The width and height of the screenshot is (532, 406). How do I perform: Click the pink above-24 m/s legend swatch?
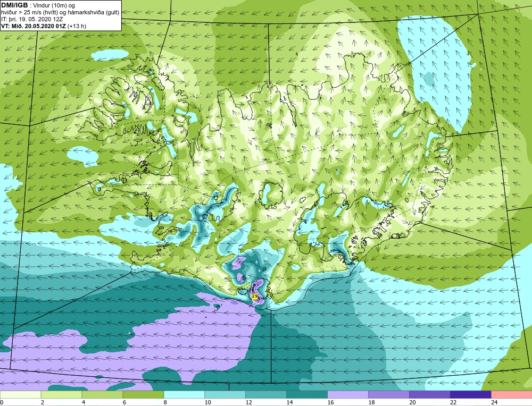(512, 394)
